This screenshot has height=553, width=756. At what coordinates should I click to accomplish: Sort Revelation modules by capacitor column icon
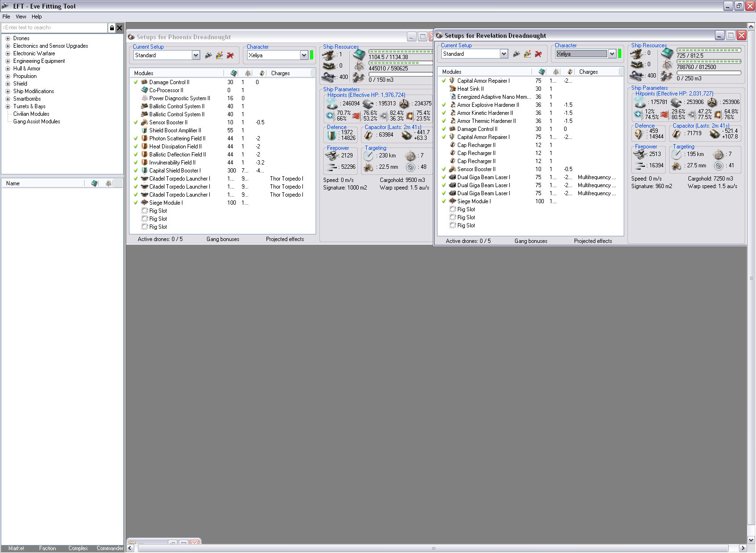[570, 72]
